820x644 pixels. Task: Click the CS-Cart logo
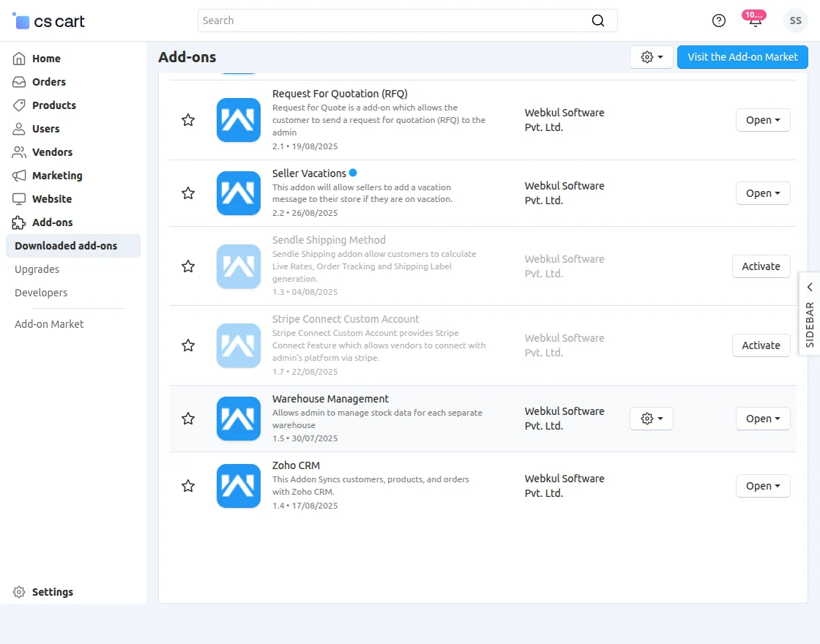(48, 21)
